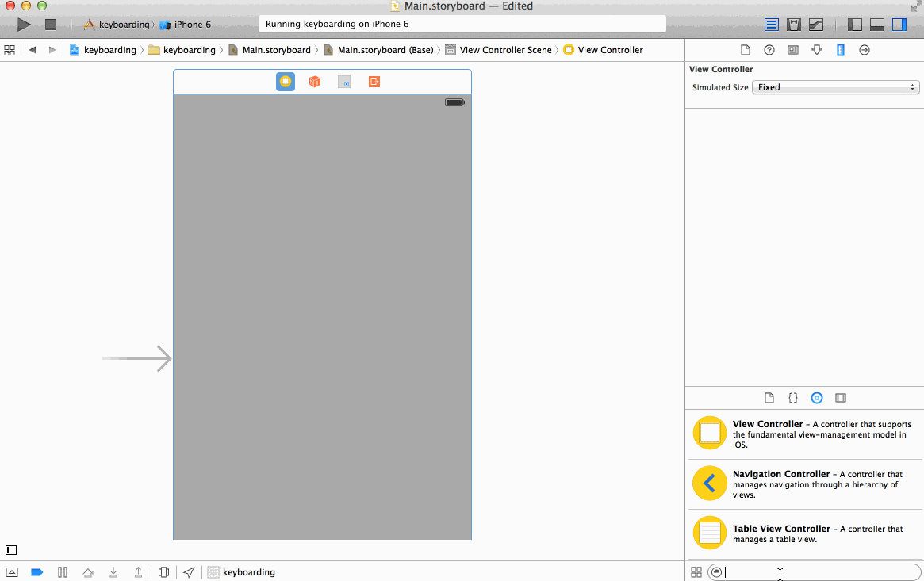Choose the iPhone 6 run destination

pos(186,24)
